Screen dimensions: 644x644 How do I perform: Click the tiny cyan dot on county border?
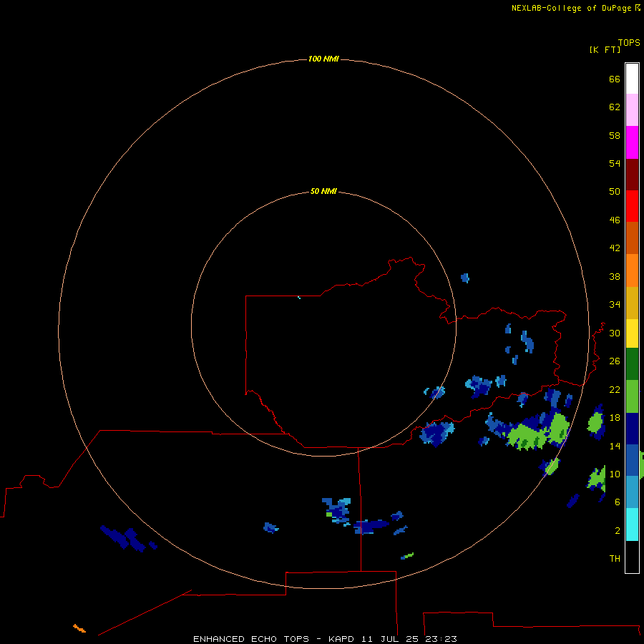pos(299,298)
